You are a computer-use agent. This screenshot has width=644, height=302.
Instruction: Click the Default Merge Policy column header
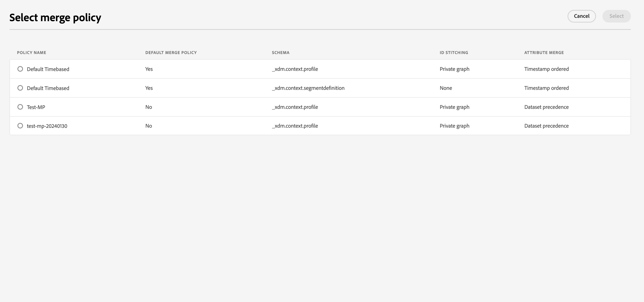point(171,53)
